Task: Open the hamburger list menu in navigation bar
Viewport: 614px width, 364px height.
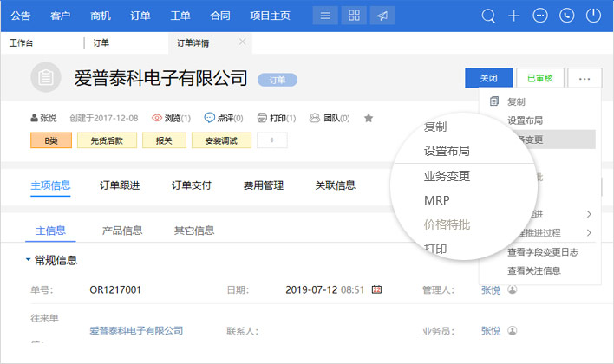Action: [324, 16]
